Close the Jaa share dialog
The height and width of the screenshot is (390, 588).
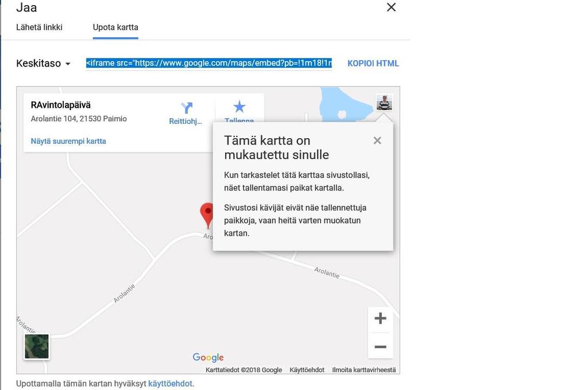(391, 7)
